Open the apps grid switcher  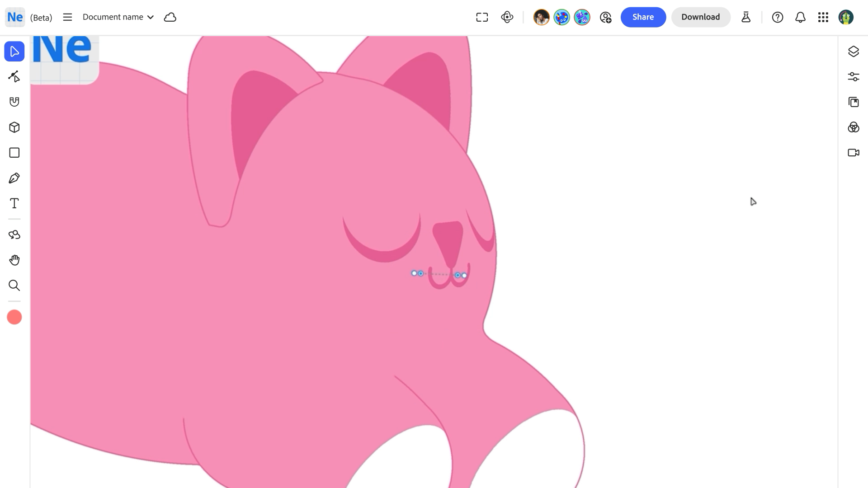tap(823, 17)
